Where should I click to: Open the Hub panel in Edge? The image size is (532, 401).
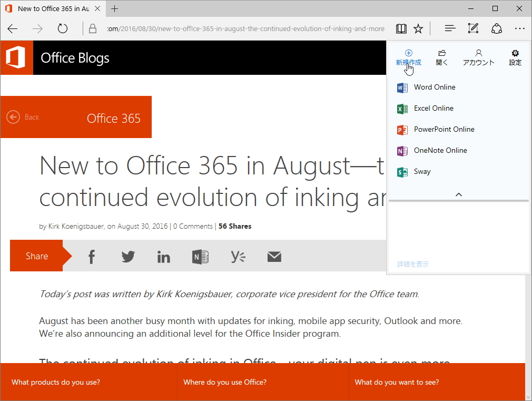pyautogui.click(x=449, y=28)
